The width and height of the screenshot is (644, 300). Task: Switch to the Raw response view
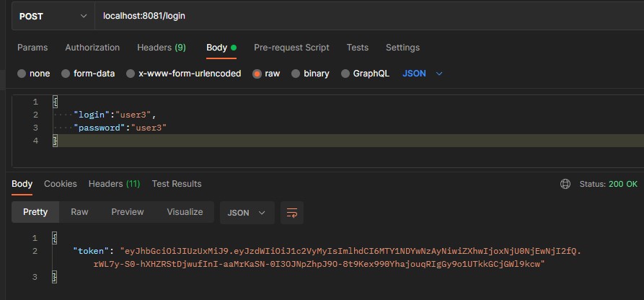coord(79,212)
